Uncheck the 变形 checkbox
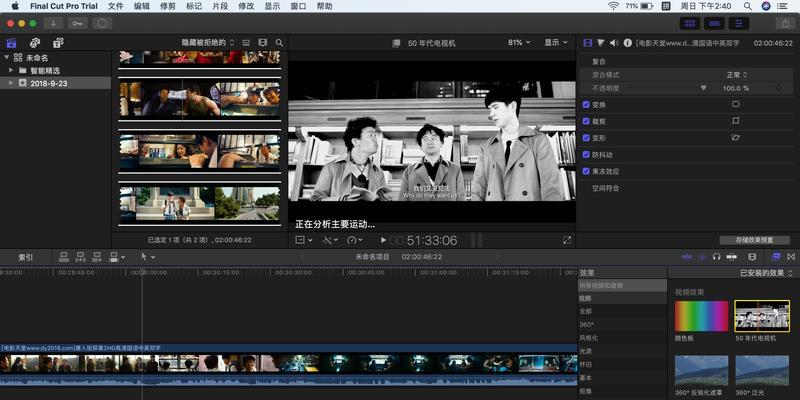The image size is (800, 400). click(x=586, y=138)
